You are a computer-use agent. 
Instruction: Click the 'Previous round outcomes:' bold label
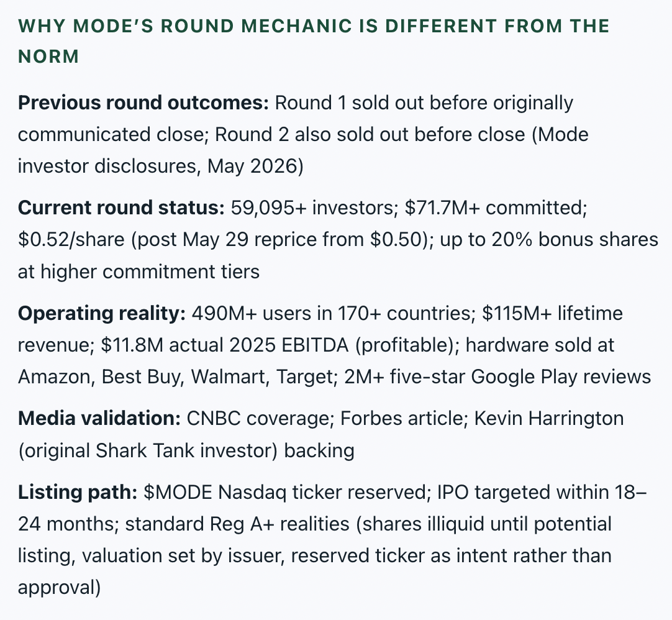143,103
